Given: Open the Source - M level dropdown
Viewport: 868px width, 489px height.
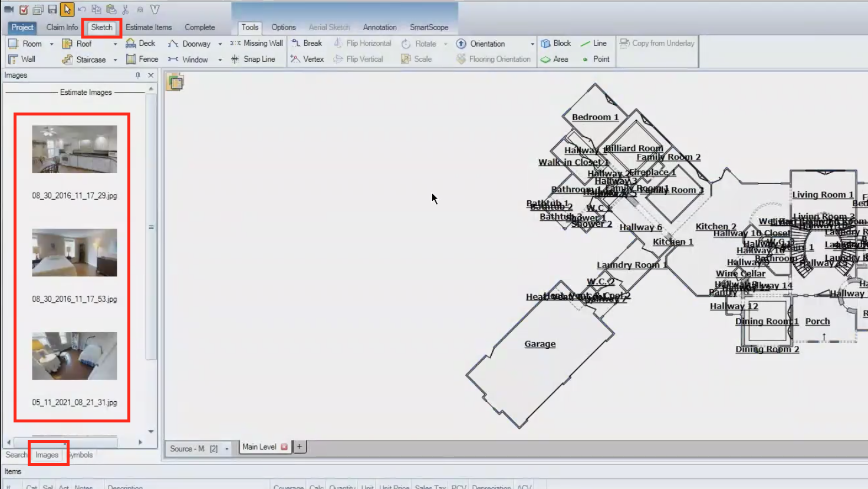Looking at the screenshot, I should 227,448.
